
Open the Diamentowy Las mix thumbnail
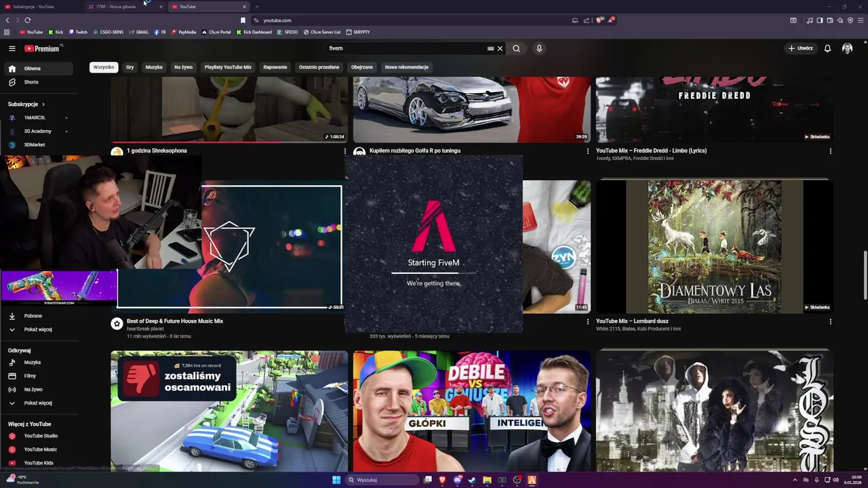(x=714, y=246)
